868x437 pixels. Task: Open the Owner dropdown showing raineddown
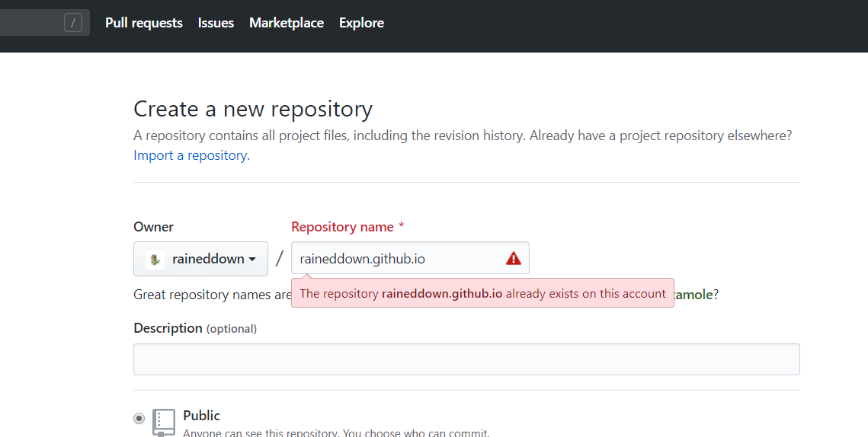coord(200,259)
